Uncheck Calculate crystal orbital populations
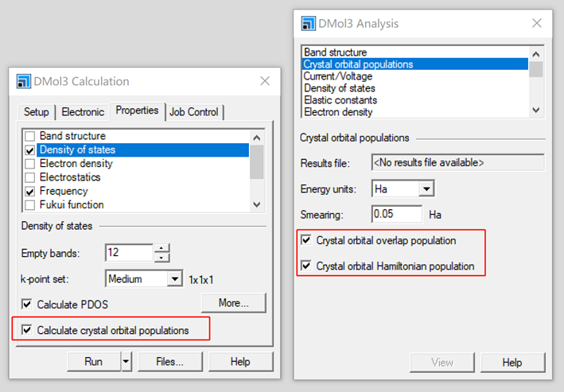The image size is (564, 392). pos(28,330)
